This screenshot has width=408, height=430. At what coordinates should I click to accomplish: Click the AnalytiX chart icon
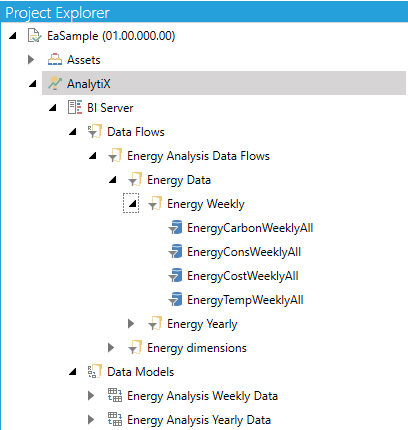pos(55,83)
